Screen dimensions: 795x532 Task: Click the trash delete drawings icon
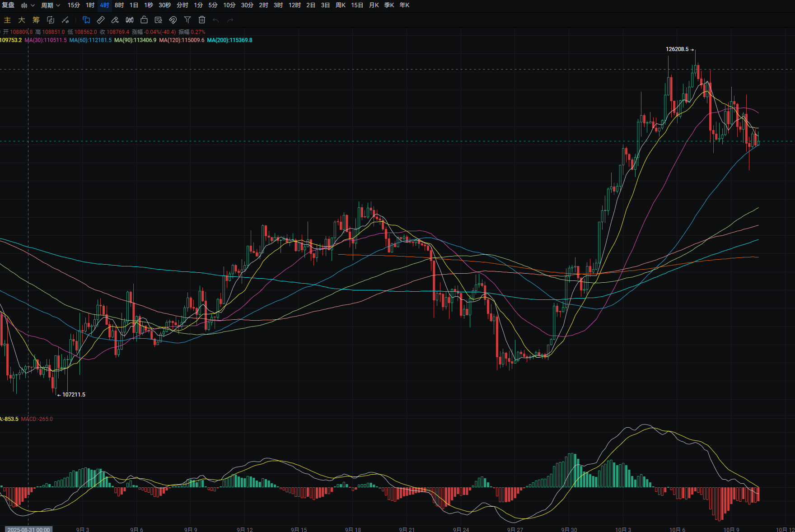202,20
